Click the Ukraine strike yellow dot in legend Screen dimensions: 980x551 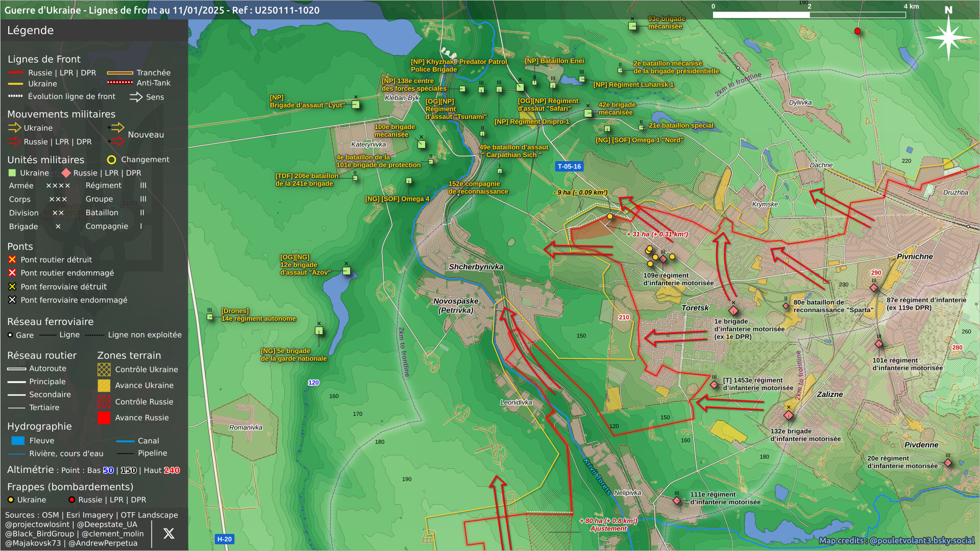point(11,500)
